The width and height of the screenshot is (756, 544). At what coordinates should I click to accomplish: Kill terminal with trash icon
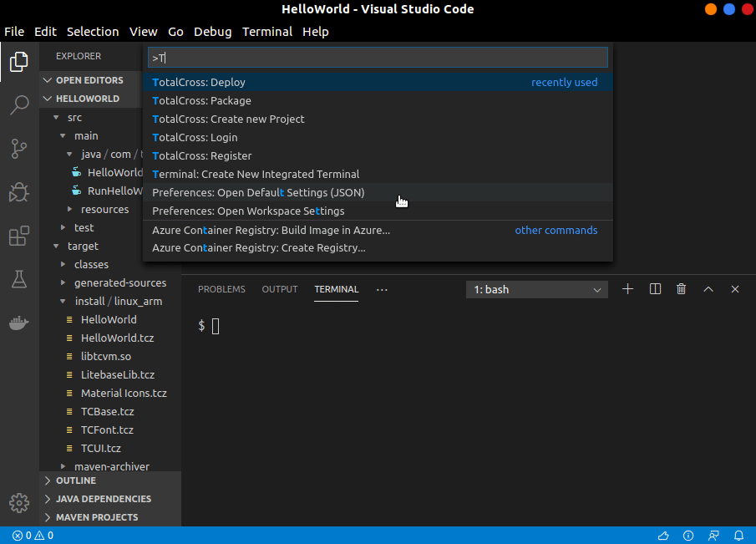pos(681,289)
